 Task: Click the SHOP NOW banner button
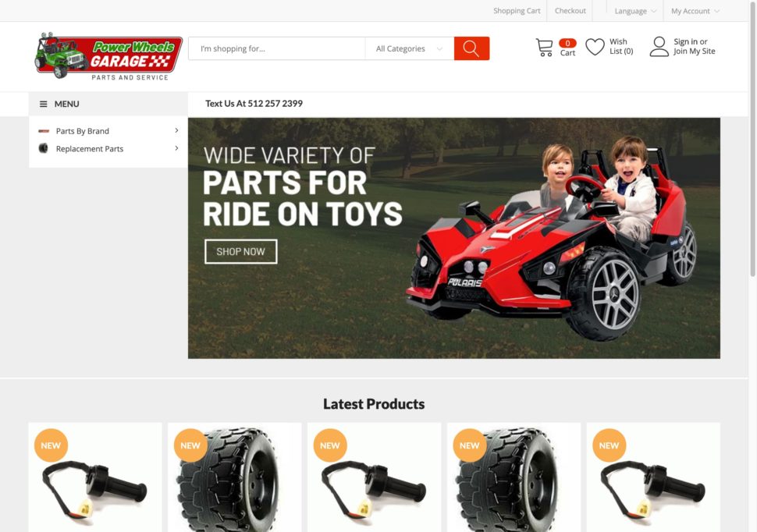[241, 251]
